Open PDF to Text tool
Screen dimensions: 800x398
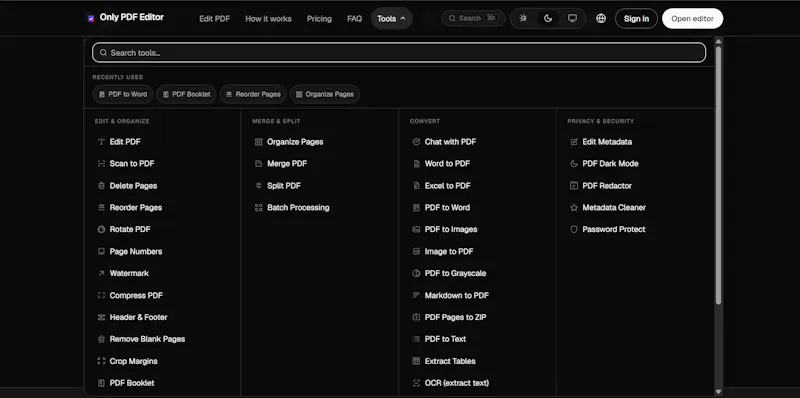pos(445,339)
